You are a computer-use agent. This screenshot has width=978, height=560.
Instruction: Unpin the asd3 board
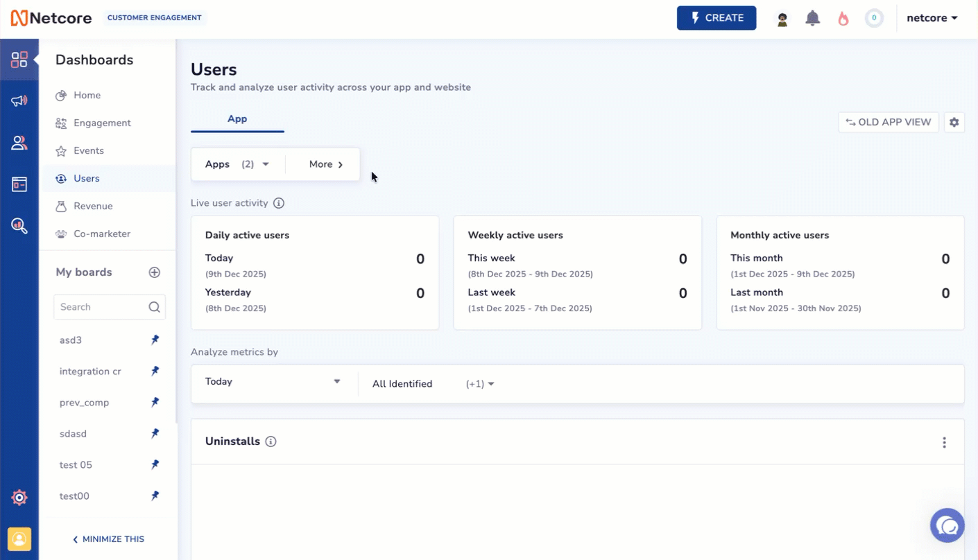point(155,340)
